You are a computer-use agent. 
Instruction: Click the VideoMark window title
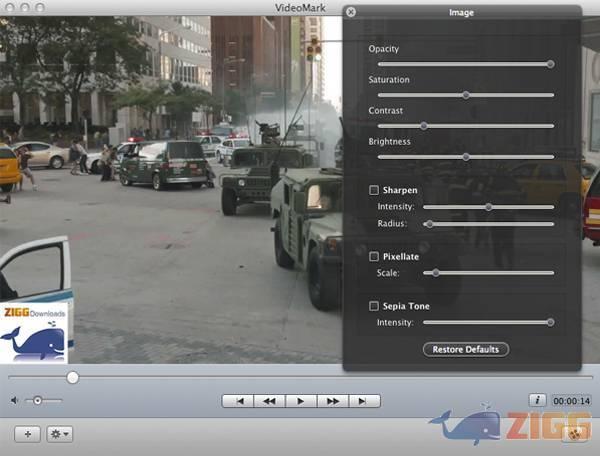click(300, 8)
